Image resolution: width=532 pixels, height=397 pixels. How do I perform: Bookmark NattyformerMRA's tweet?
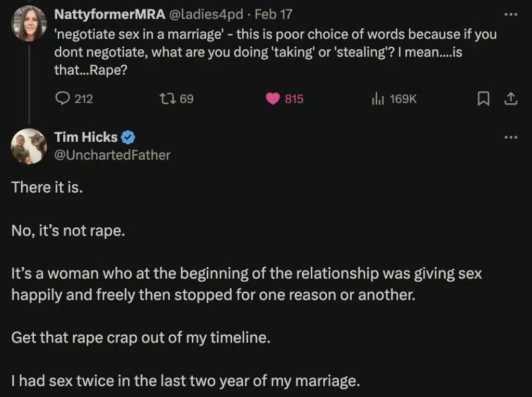[x=484, y=98]
